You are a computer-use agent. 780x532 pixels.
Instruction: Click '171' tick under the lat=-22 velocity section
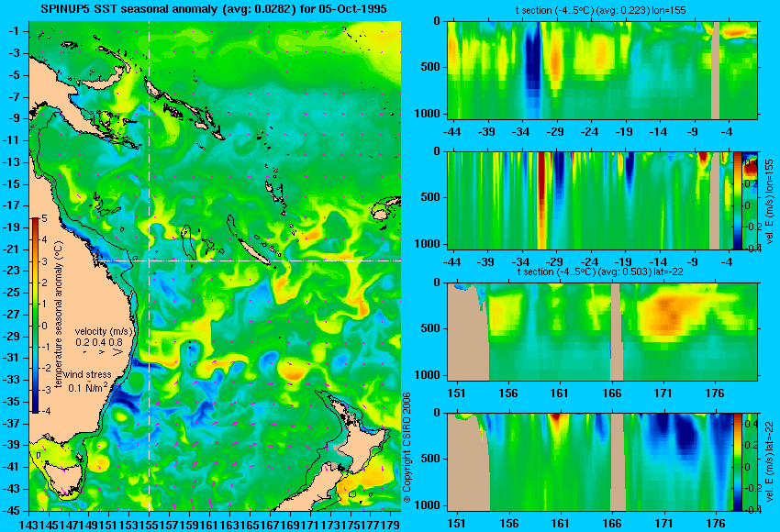coord(663,524)
